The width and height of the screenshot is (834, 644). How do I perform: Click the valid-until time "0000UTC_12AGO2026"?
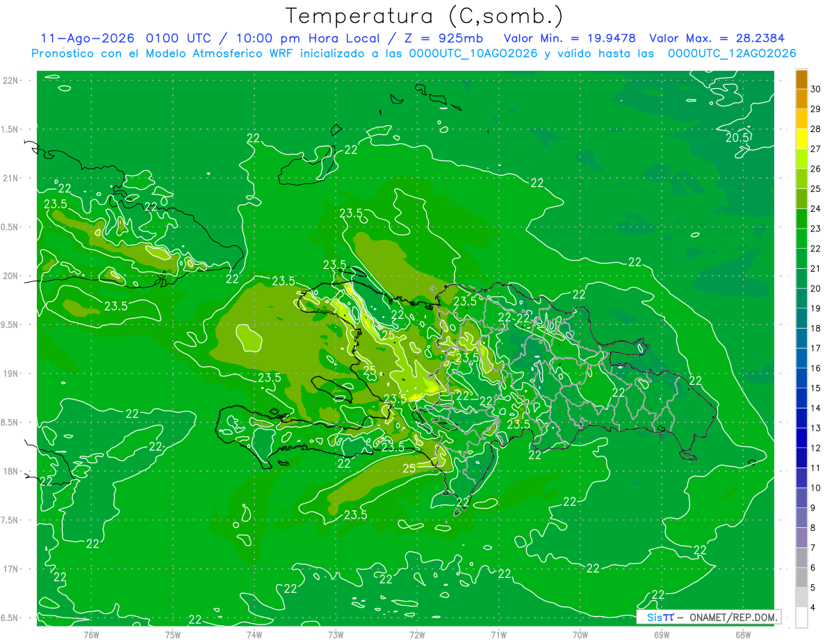pos(732,53)
